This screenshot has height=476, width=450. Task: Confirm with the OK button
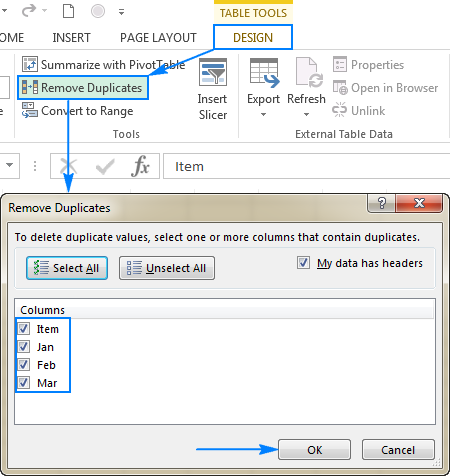[314, 450]
